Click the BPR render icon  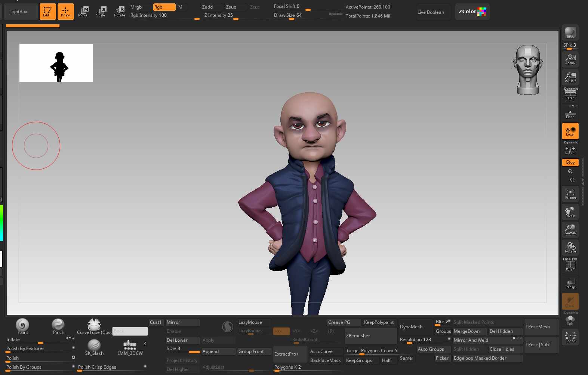pyautogui.click(x=570, y=32)
